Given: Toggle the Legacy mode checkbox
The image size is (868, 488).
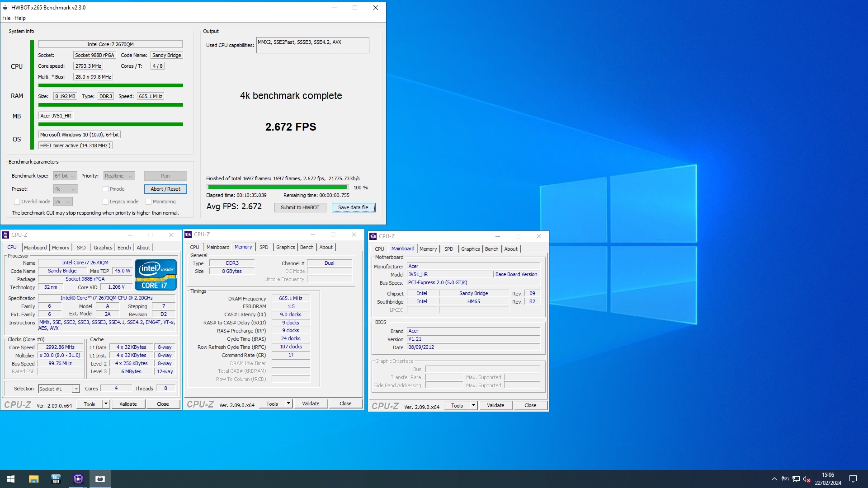Looking at the screenshot, I should 105,202.
